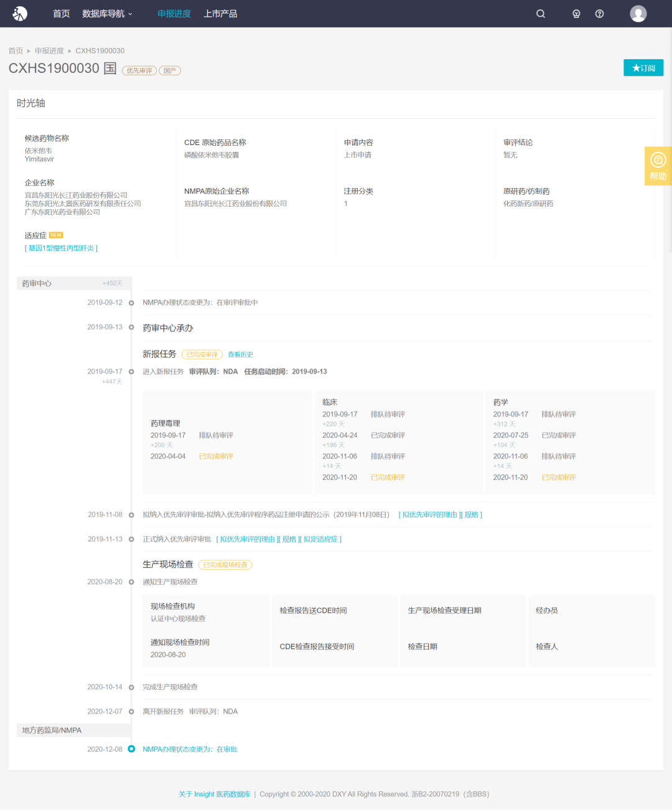The height and width of the screenshot is (810, 672).
Task: Click the 完成生产现场检查 entry
Action: coord(170,687)
